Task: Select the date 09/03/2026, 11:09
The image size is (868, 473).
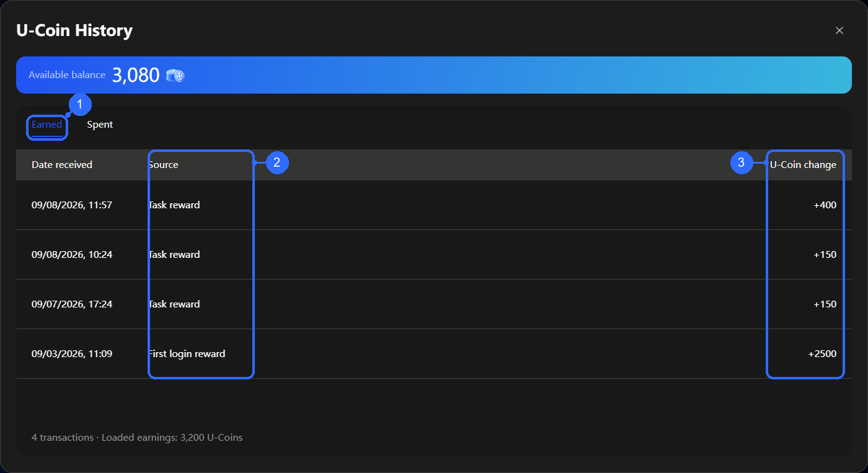Action: click(72, 354)
